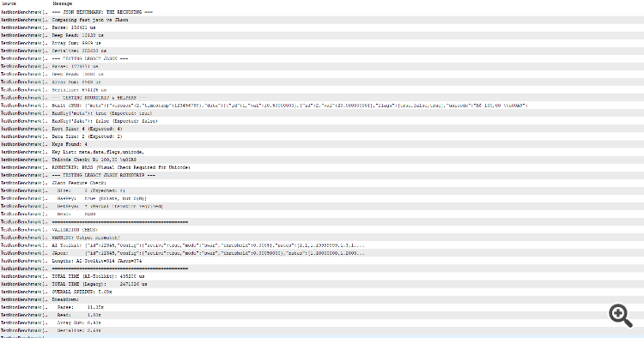Select the 'Size: 3 (Expected: 4)' row
Screen dimensions: 644x338
click(322, 190)
